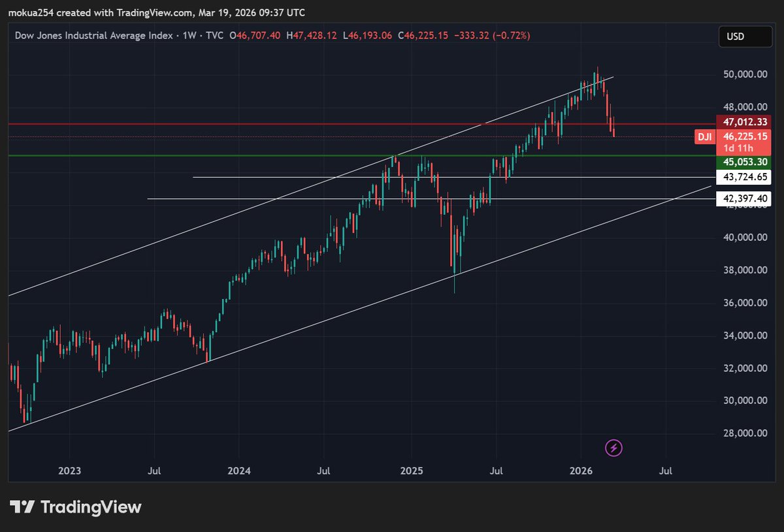This screenshot has width=784, height=532.
Task: Click the 40,000.00 price axis label
Action: [x=745, y=238]
